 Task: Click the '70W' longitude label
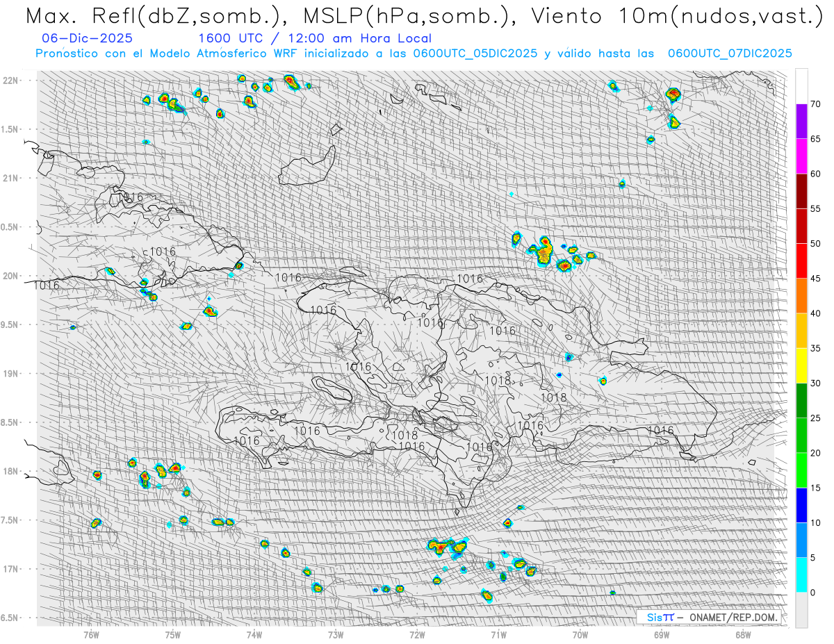click(x=580, y=634)
